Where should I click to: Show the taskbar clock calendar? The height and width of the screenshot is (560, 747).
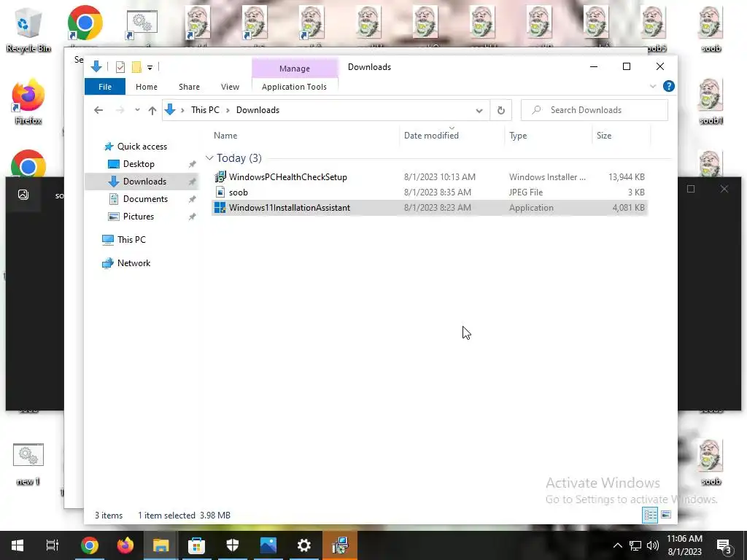684,545
